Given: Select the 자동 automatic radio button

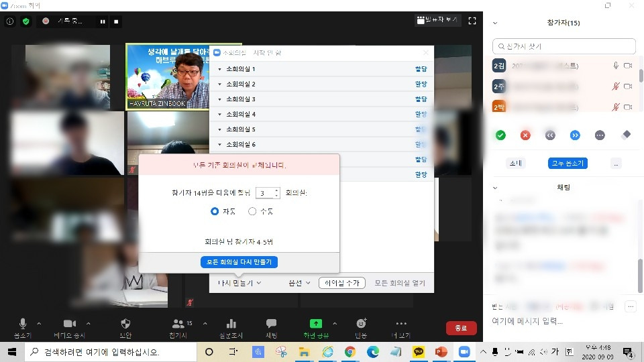Looking at the screenshot, I should 215,211.
